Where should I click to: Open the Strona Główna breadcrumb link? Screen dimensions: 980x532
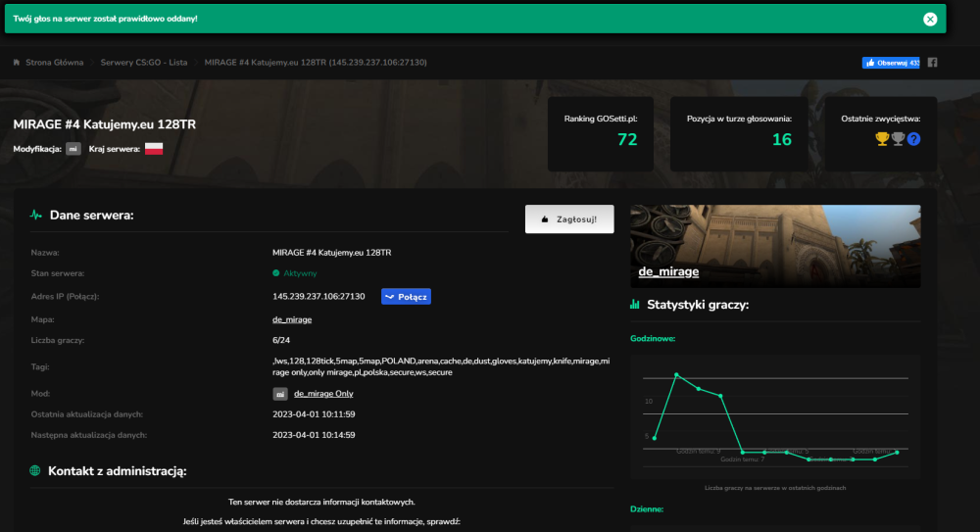coord(54,63)
